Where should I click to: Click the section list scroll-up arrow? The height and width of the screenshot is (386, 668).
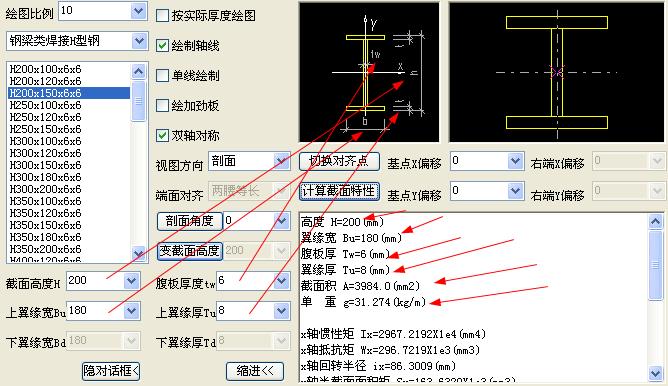(138, 71)
